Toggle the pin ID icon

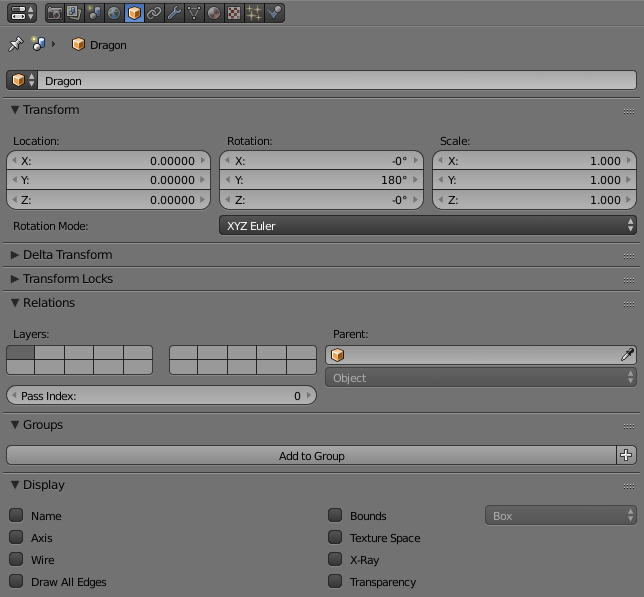[16, 44]
